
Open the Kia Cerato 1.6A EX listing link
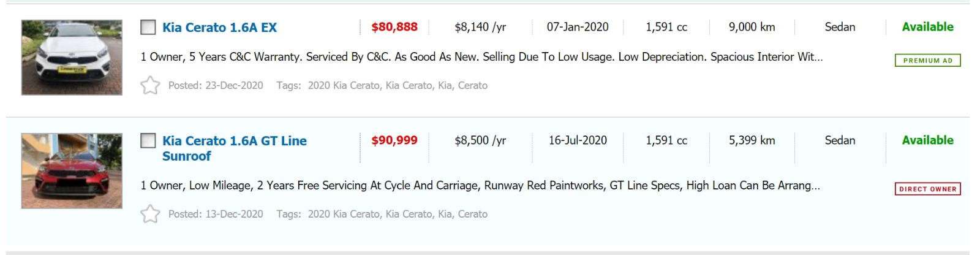point(219,28)
